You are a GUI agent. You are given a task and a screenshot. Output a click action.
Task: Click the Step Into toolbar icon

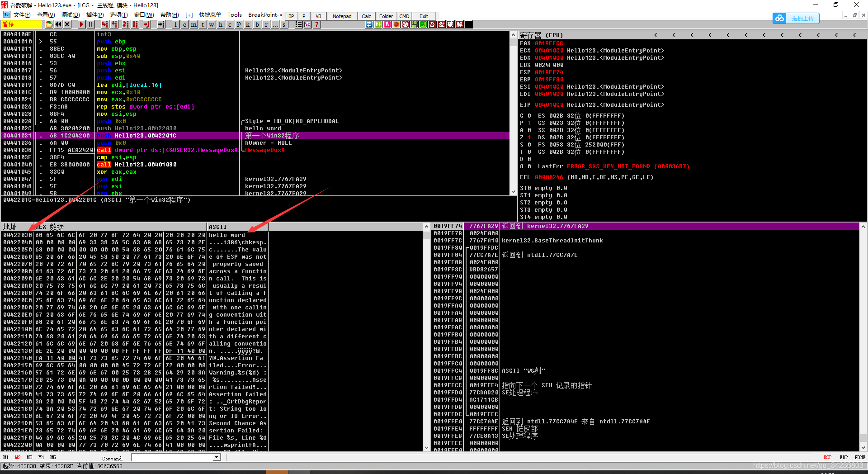point(105,24)
